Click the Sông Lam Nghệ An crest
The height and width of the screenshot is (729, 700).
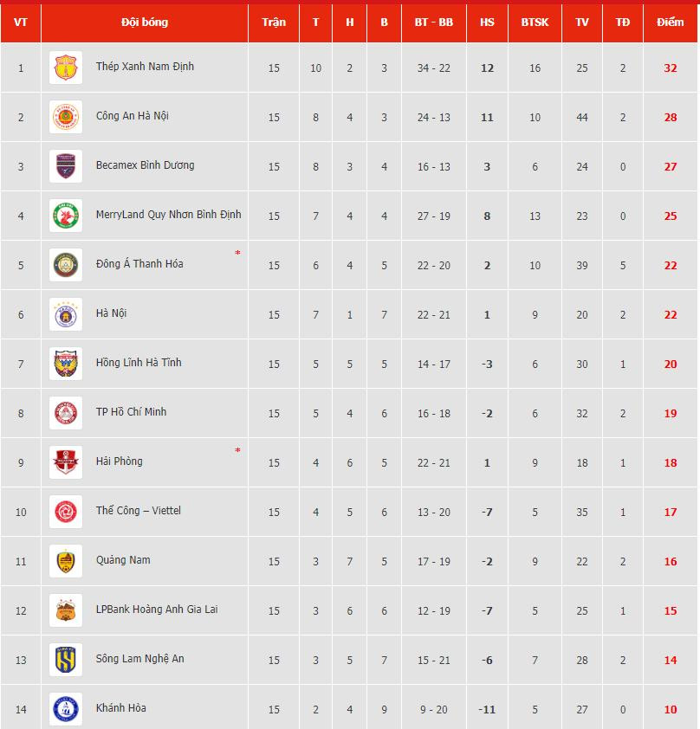(x=66, y=660)
